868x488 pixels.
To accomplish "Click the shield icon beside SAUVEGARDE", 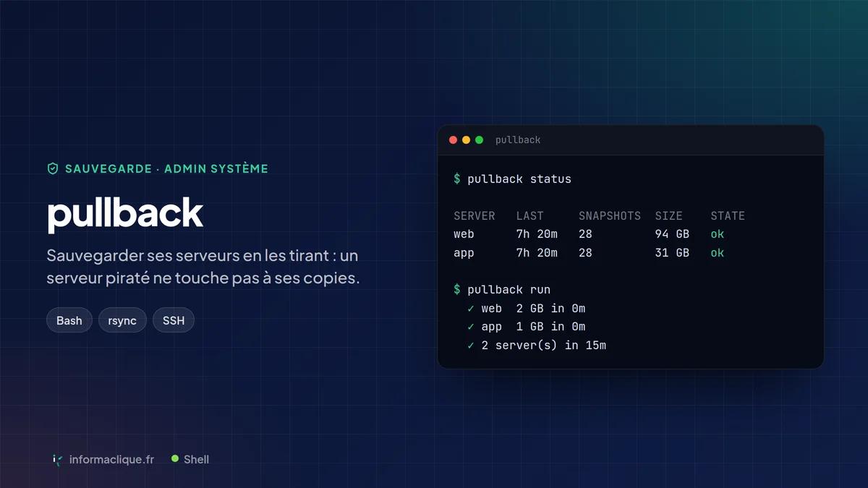I will [52, 168].
